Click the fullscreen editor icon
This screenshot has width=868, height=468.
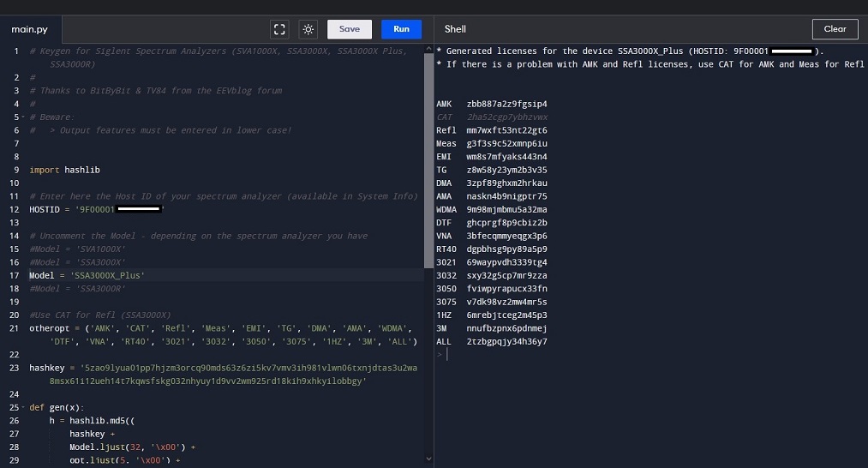click(279, 29)
